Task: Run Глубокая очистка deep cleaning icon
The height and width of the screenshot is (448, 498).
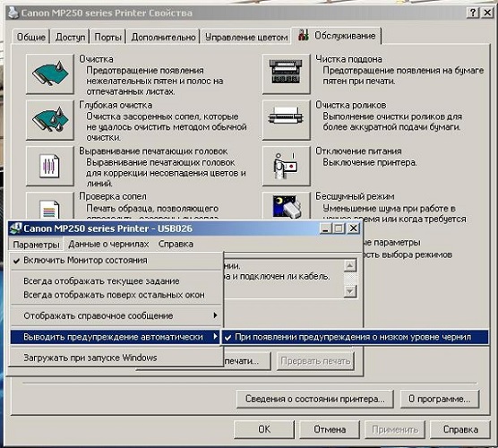Action: pyautogui.click(x=50, y=120)
